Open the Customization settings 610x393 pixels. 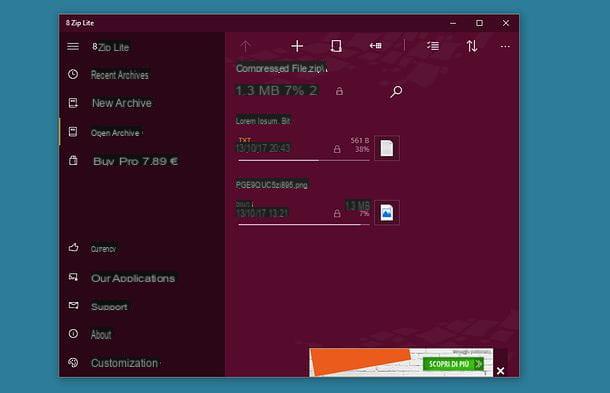[x=124, y=363]
